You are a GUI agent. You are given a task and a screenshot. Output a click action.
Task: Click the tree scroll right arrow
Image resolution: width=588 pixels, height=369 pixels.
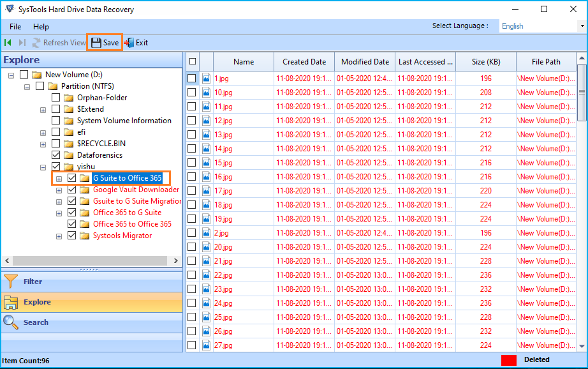(x=176, y=260)
